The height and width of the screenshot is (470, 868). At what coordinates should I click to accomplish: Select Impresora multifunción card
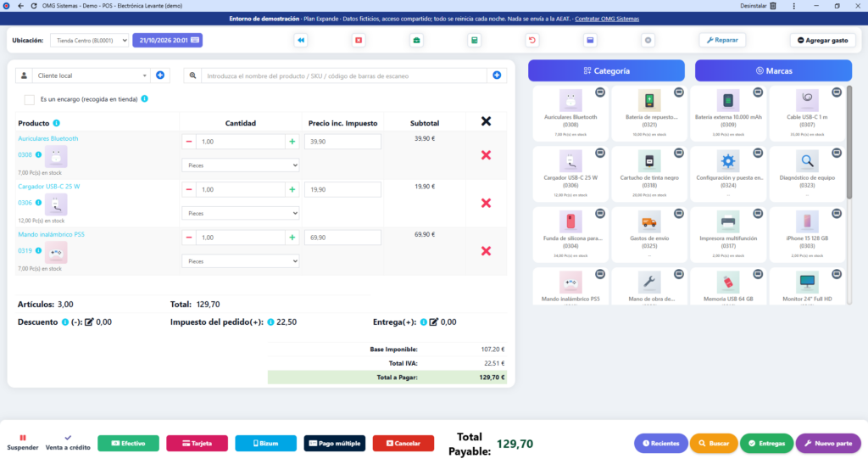point(728,234)
